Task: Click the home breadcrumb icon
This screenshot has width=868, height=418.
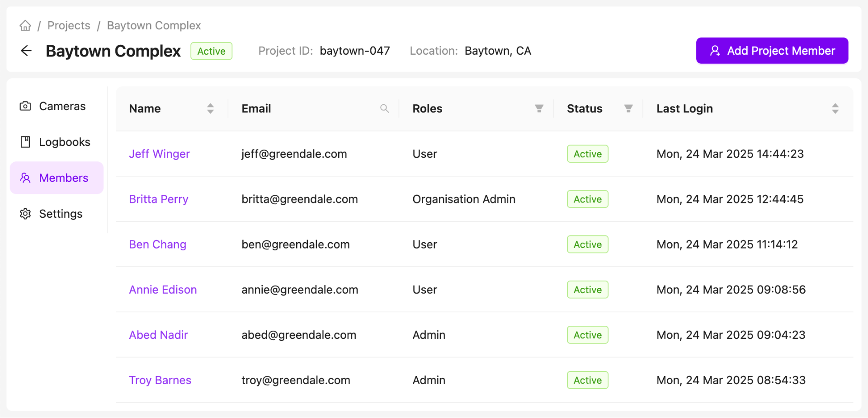Action: click(x=25, y=25)
